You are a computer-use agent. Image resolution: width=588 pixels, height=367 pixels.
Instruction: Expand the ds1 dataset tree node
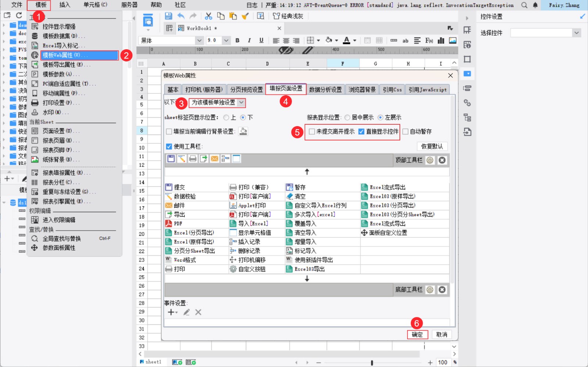click(4, 203)
